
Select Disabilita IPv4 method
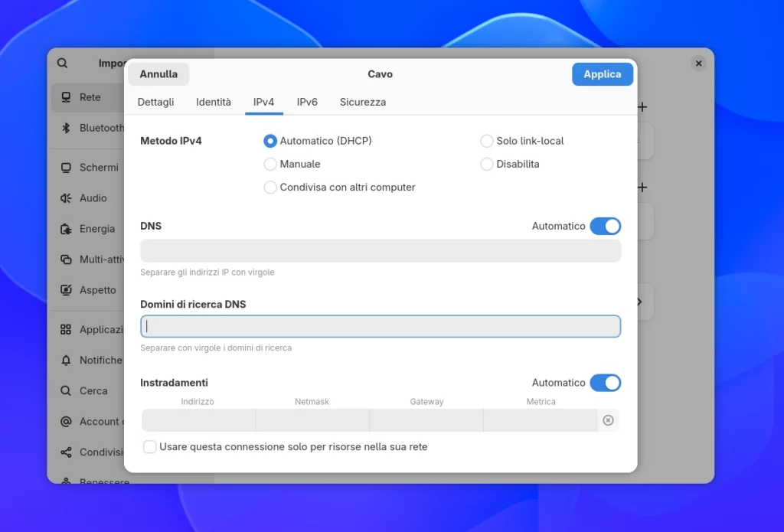510,164
